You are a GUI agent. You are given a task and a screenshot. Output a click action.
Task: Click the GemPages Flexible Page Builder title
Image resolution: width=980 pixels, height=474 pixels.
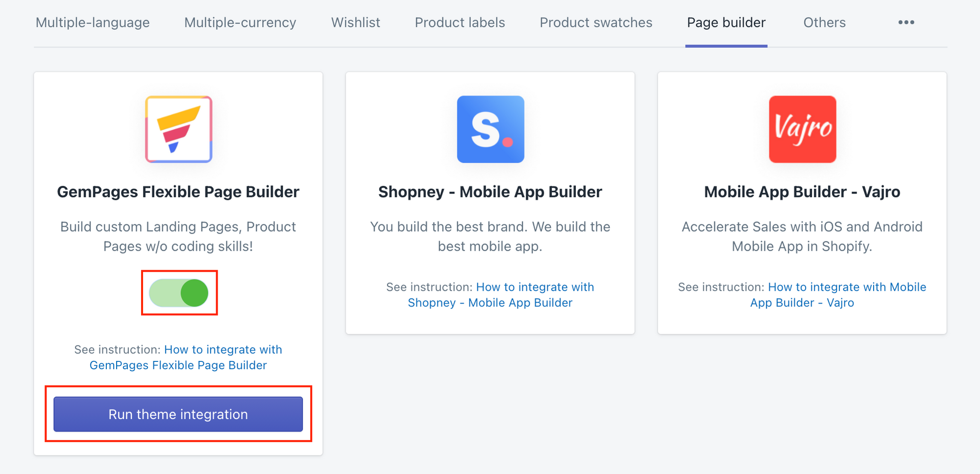[x=178, y=192]
